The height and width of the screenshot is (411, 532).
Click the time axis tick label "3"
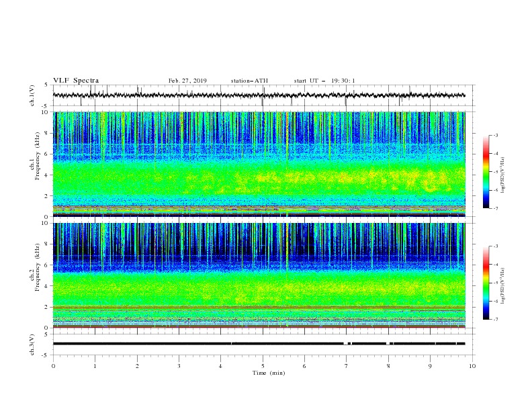pyautogui.click(x=179, y=366)
